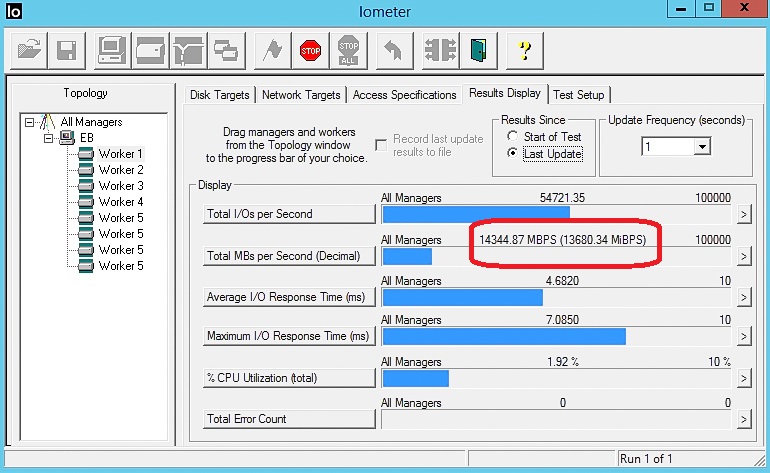The image size is (770, 473).
Task: Collapse the All Managers tree node
Action: tap(29, 122)
